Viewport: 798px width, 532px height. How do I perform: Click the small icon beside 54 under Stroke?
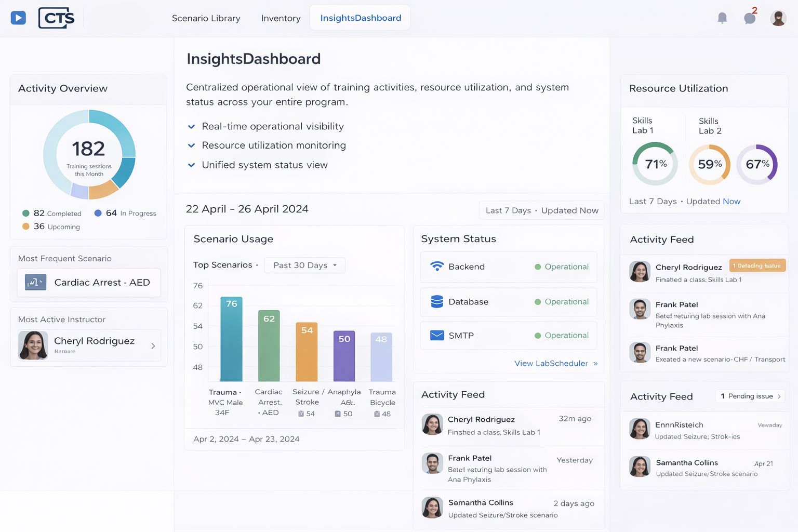(x=301, y=414)
